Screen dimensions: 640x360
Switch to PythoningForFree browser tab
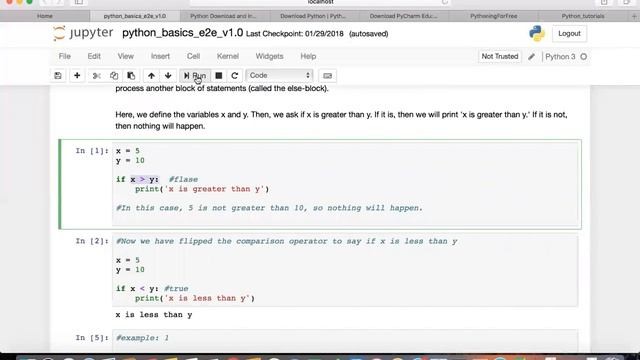(493, 16)
